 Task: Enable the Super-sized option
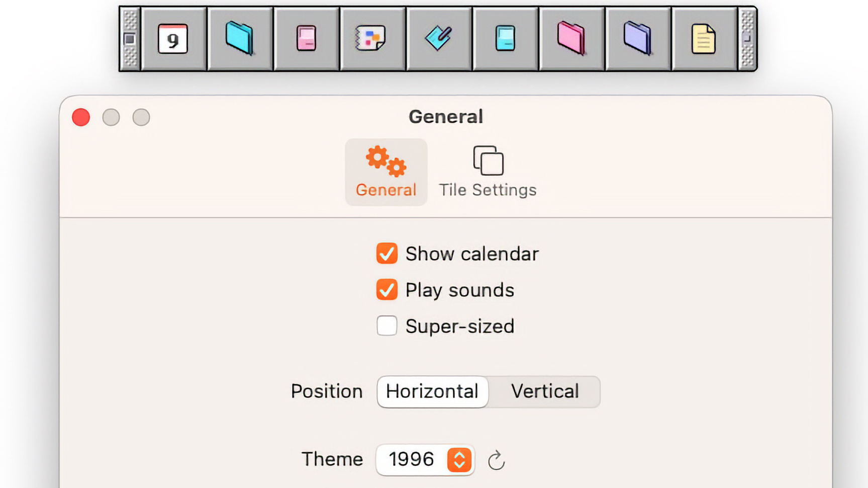point(387,326)
